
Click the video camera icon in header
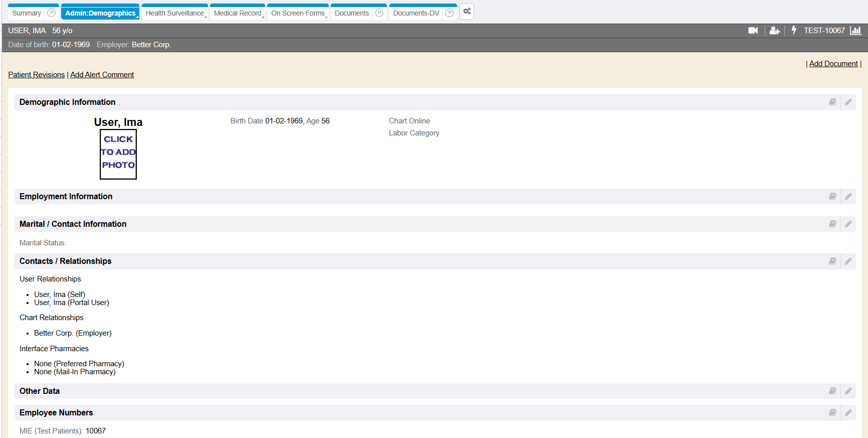coord(753,31)
